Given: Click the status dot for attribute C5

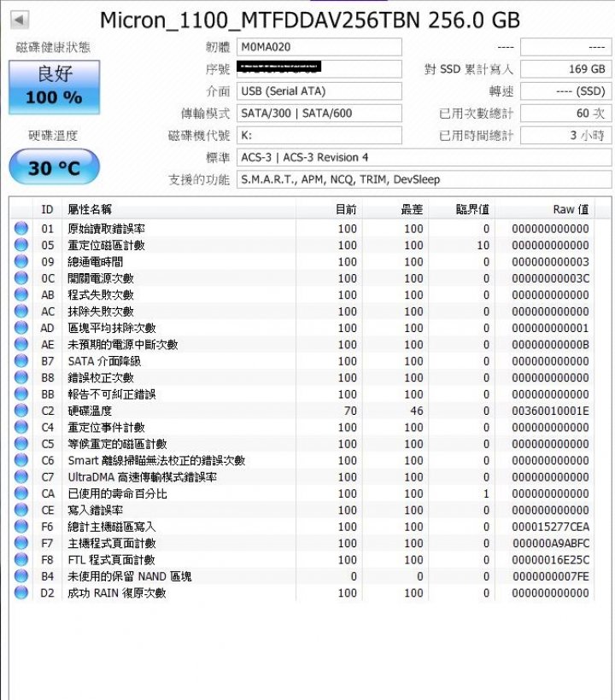Looking at the screenshot, I should (21, 443).
